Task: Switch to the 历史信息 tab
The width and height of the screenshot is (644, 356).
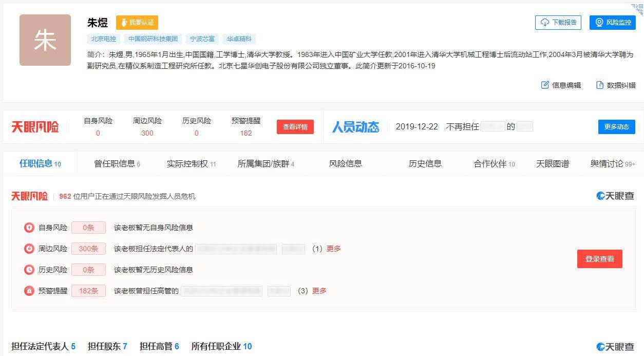Action: [425, 164]
